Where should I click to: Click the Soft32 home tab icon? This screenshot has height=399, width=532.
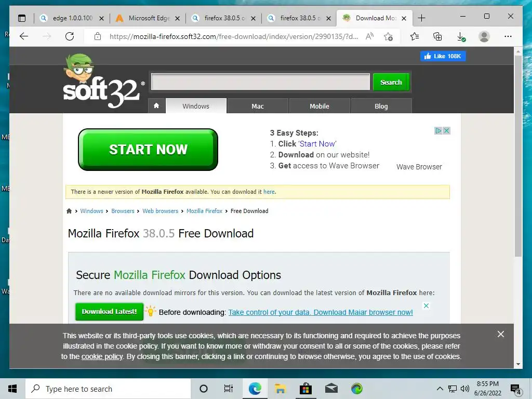point(156,105)
